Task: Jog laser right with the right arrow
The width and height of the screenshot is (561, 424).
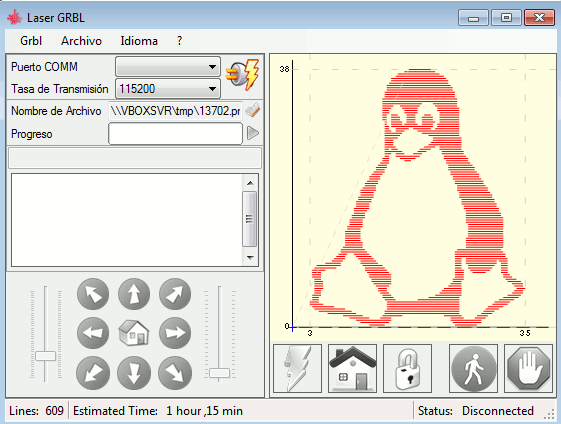Action: click(x=175, y=333)
